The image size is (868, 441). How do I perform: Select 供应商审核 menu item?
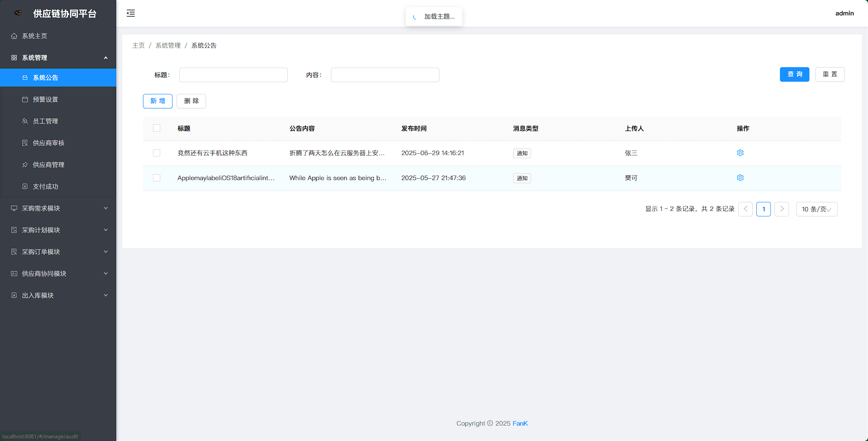click(49, 143)
